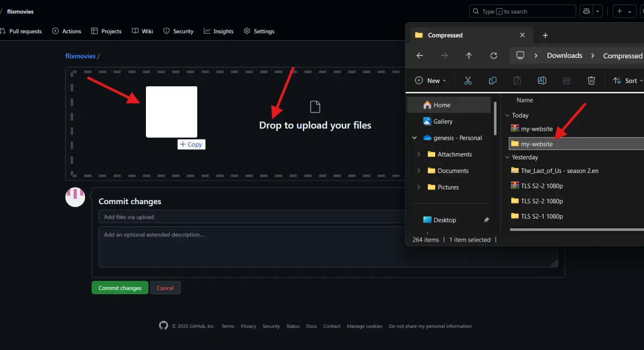Collapse the Today group

tap(508, 115)
